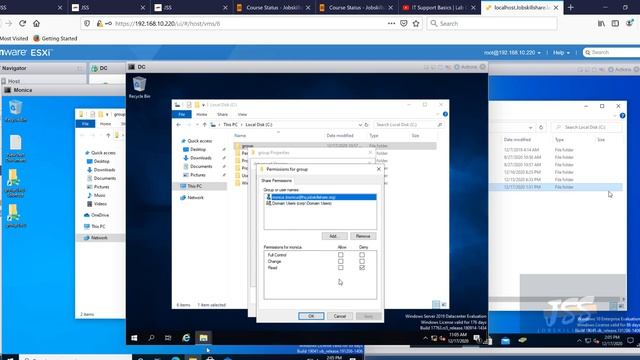This screenshot has width=640, height=360.
Task: Go up one folder in DC Explorer
Action: [204, 124]
